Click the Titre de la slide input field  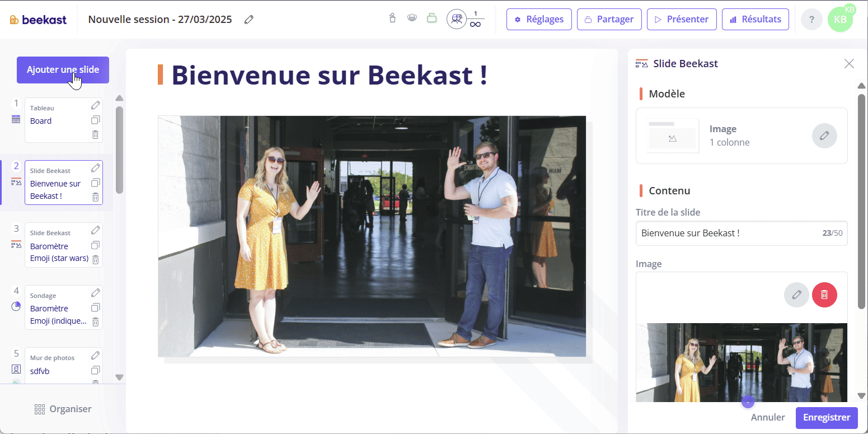pos(742,233)
